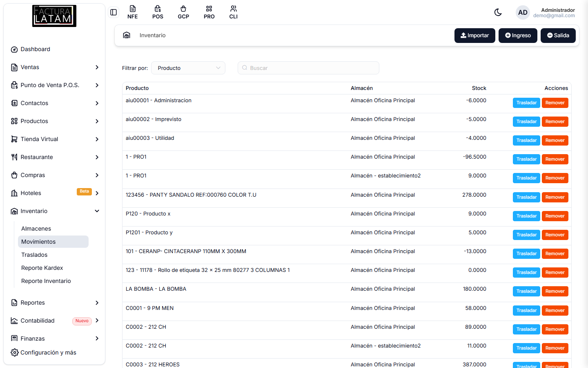
Task: Expand the Restaurante menu
Action: point(55,157)
